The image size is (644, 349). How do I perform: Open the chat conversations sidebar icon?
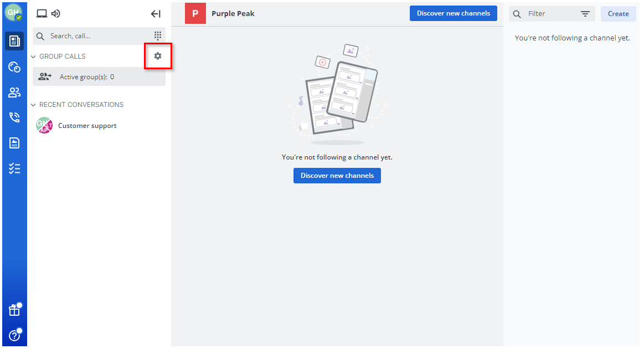14,67
